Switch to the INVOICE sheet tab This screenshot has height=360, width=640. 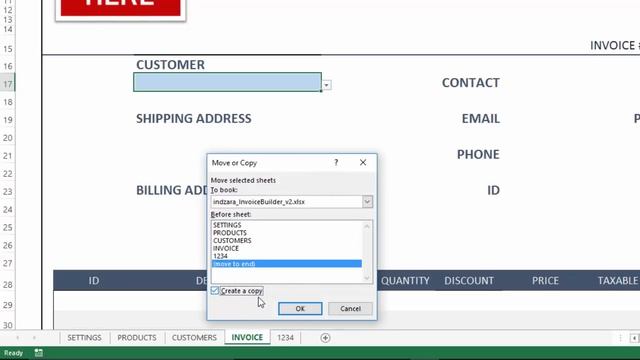pyautogui.click(x=247, y=338)
